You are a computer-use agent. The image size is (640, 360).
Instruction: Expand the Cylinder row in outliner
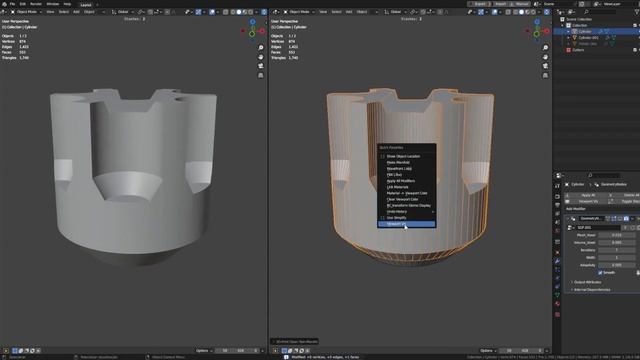point(569,31)
